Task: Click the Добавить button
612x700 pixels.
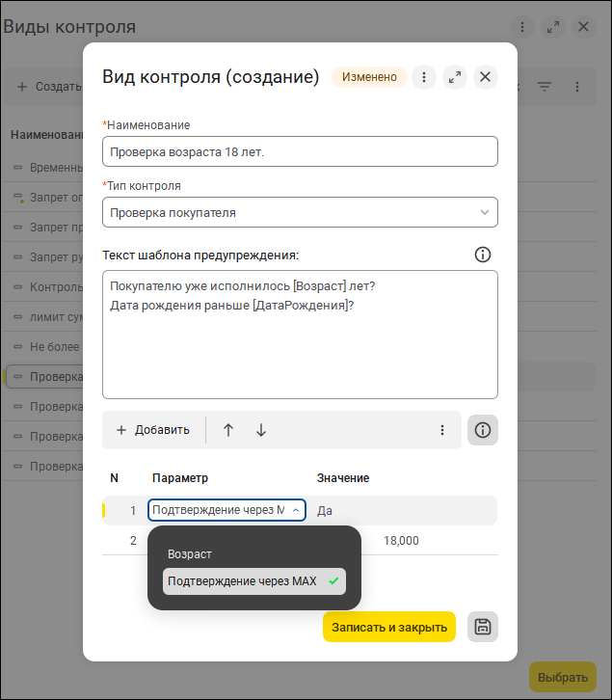Action: pos(153,430)
